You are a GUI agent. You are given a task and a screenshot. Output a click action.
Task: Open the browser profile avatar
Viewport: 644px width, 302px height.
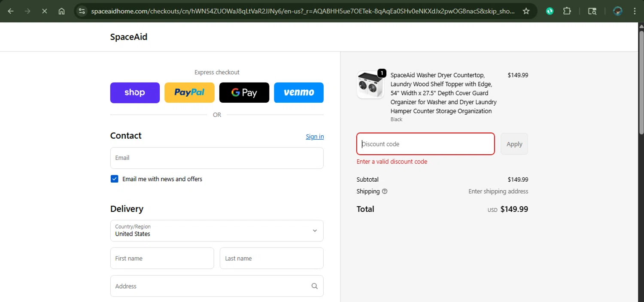617,11
